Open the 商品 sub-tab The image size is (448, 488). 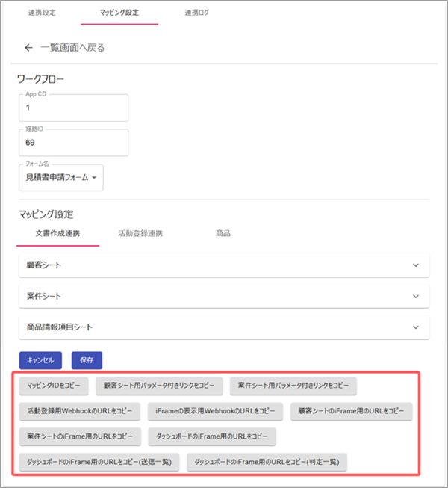point(223,233)
